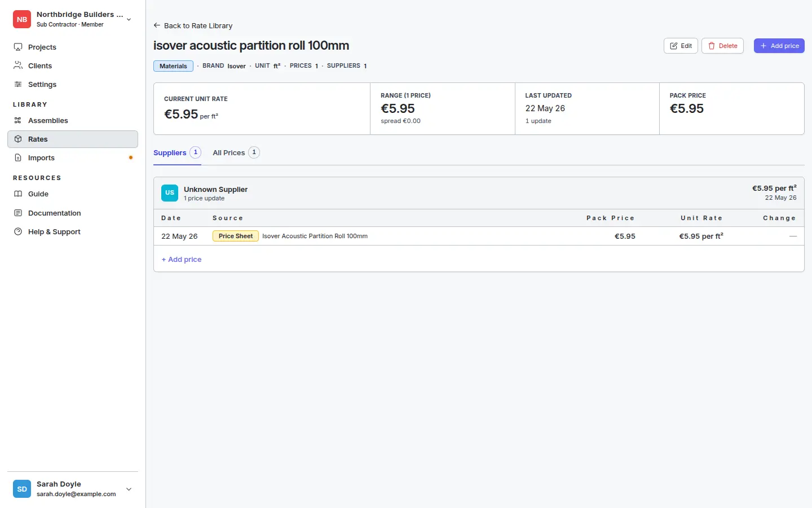Click the SUPPLIERS 1 metadata label
Viewport: 812px width, 508px height.
click(x=347, y=66)
